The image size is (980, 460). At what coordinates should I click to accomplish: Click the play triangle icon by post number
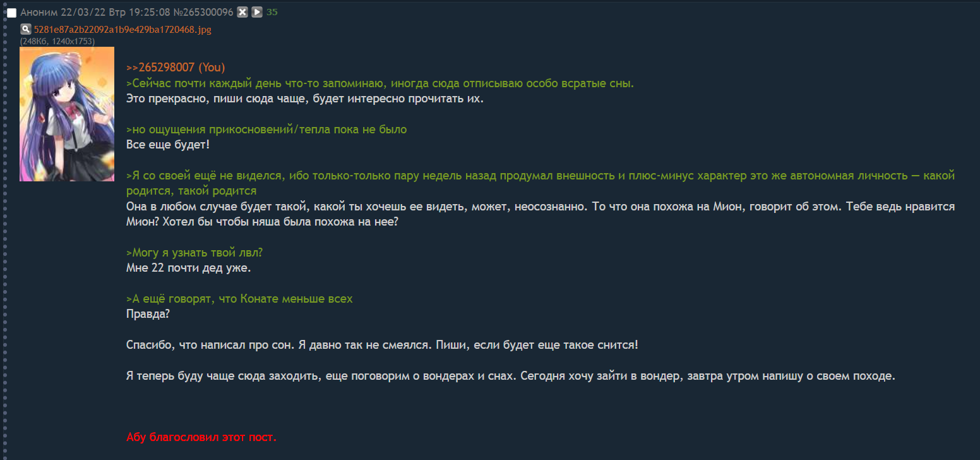coord(256,12)
